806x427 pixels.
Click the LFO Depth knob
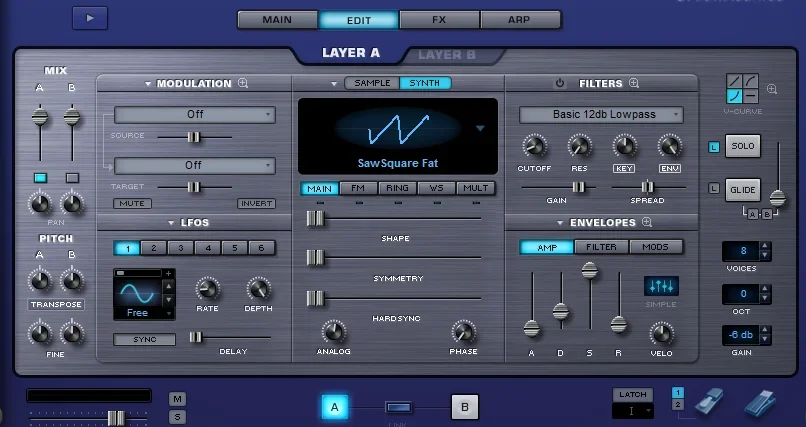pyautogui.click(x=259, y=289)
